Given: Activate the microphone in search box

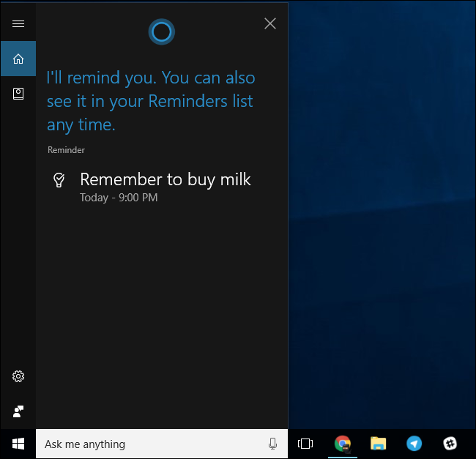Looking at the screenshot, I should (272, 444).
